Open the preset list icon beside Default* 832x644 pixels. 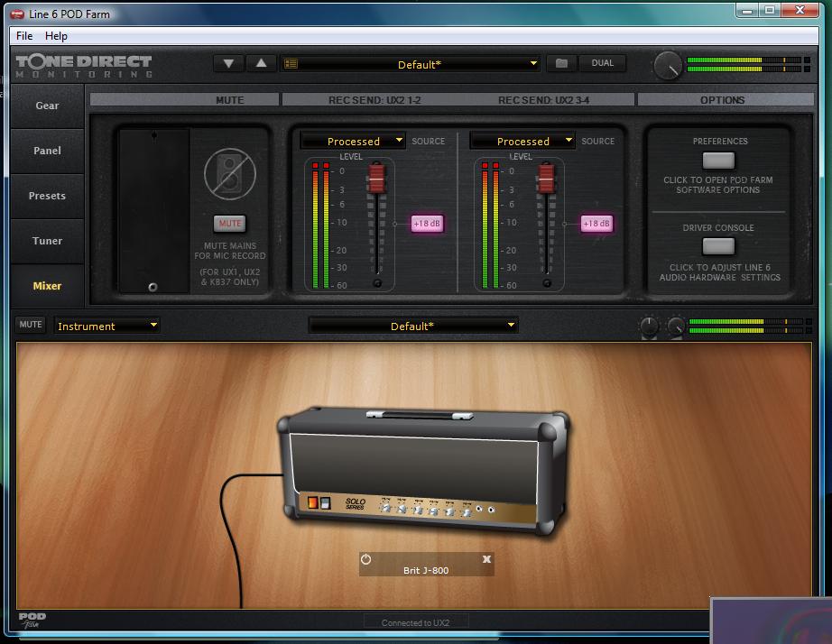click(x=291, y=64)
